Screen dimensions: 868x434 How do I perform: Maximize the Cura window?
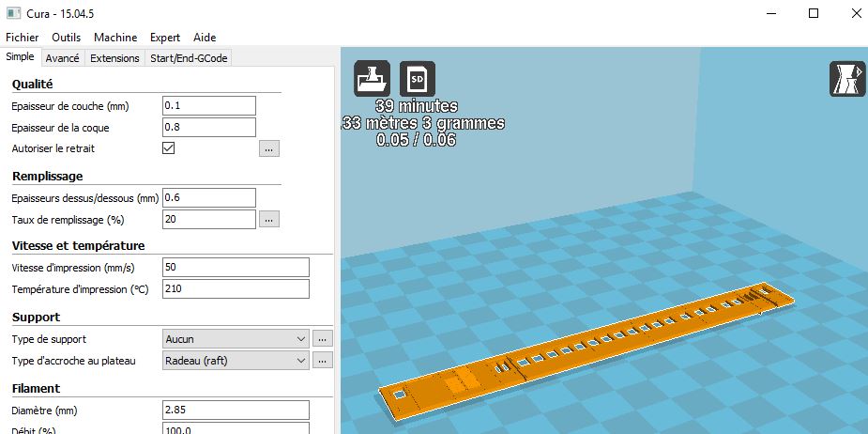[814, 13]
